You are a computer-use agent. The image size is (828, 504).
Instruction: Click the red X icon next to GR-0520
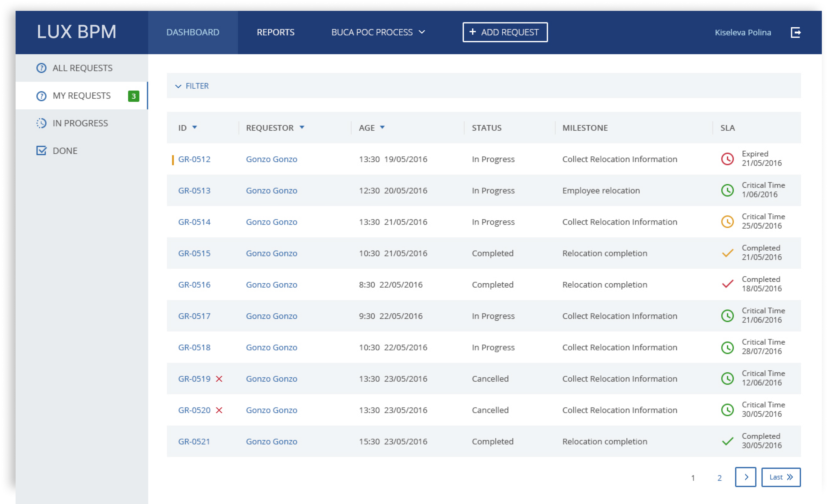click(219, 410)
